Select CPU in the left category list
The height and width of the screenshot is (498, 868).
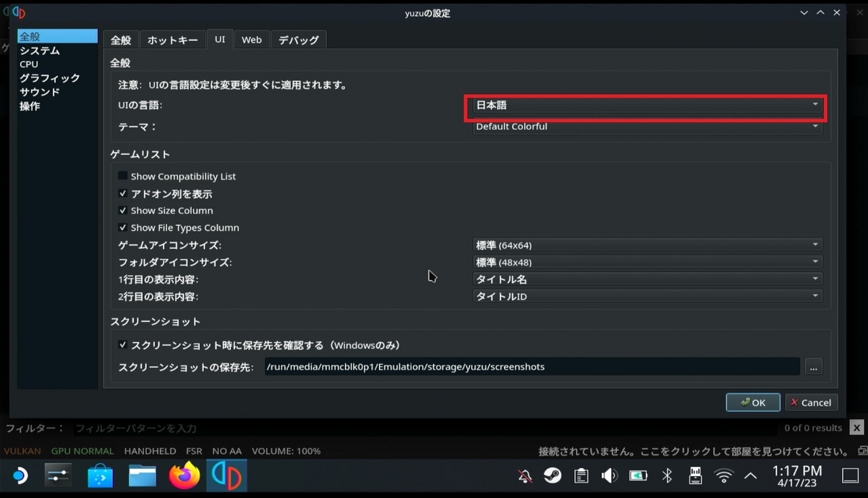[58, 64]
